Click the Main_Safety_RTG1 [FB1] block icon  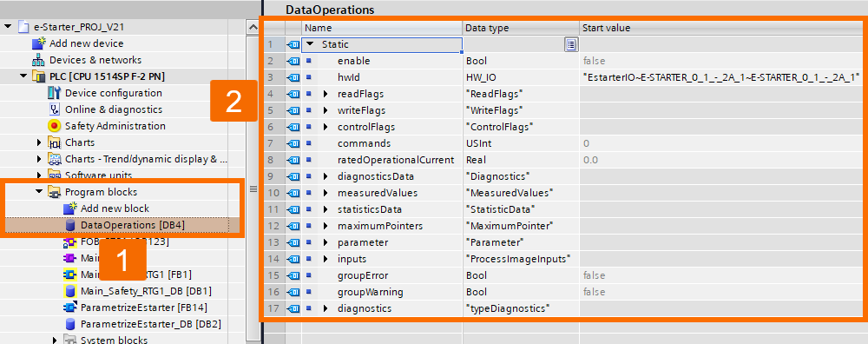tap(69, 275)
